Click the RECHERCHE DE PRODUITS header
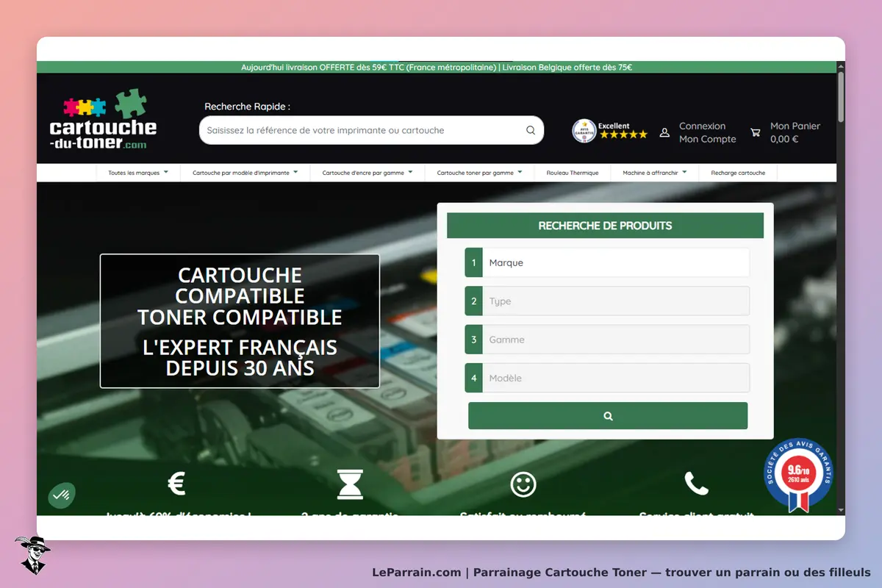The image size is (882, 588). tap(605, 226)
